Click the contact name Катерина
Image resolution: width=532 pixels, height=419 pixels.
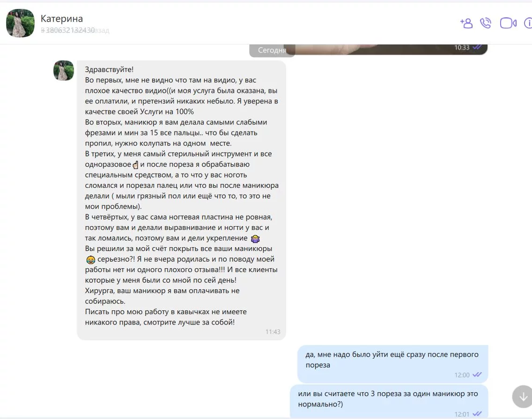click(62, 18)
